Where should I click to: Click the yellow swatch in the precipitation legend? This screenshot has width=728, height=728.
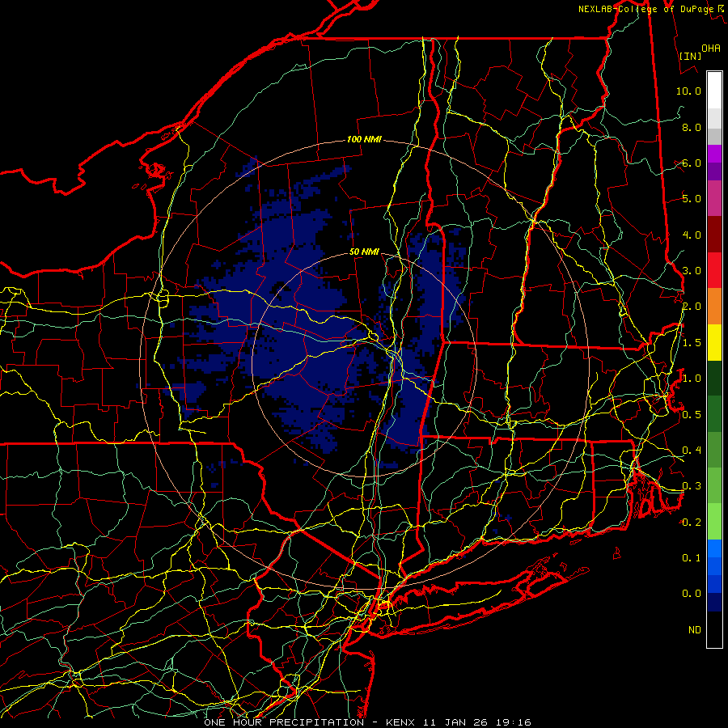714,343
